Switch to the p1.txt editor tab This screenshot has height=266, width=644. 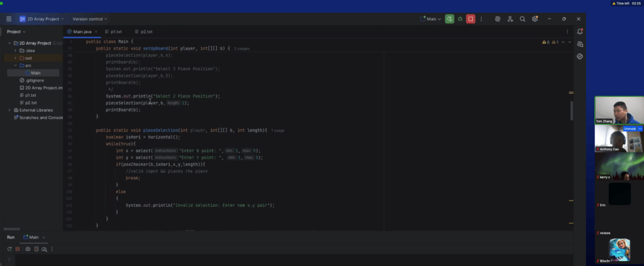coord(116,31)
